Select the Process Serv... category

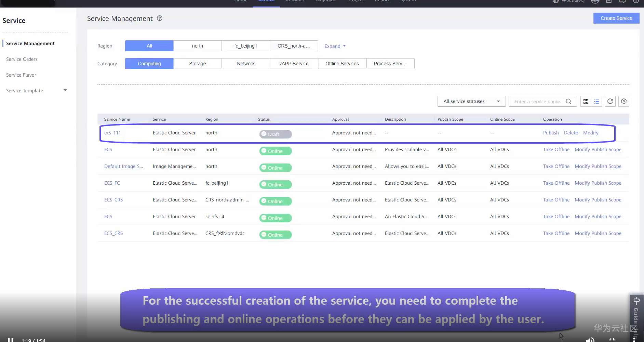point(390,64)
